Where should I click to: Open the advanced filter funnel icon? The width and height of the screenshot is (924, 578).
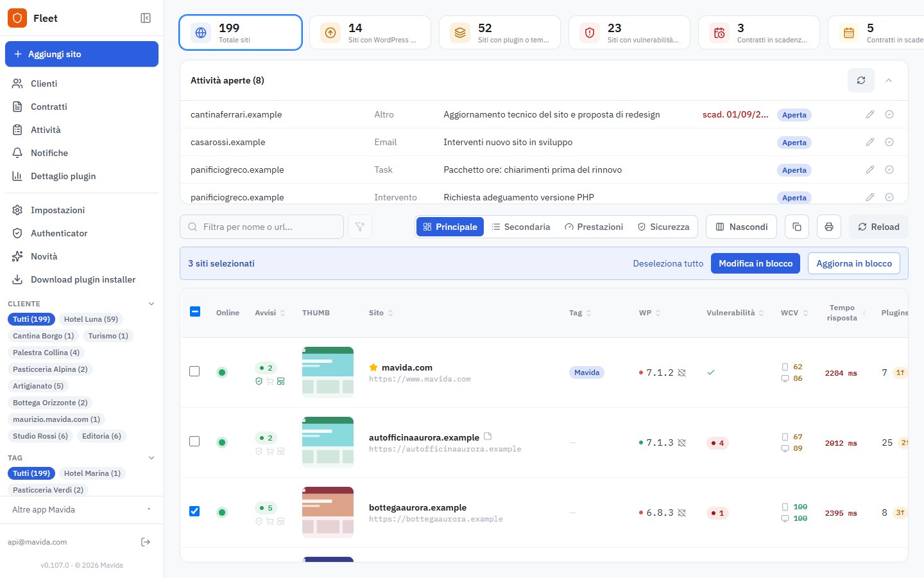[360, 227]
